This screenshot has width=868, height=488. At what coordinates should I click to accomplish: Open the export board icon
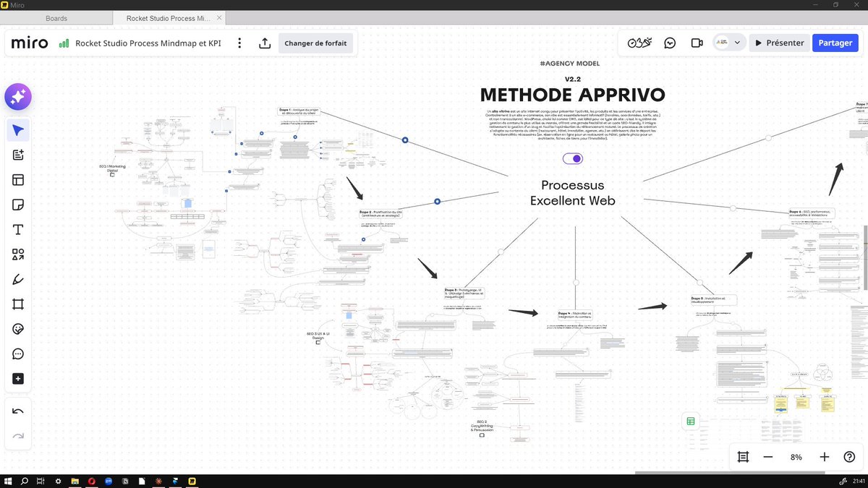coord(265,43)
